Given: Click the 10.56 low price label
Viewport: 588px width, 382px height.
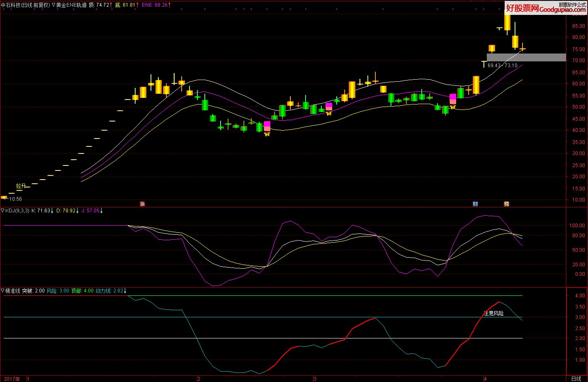Looking at the screenshot, I should point(15,199).
